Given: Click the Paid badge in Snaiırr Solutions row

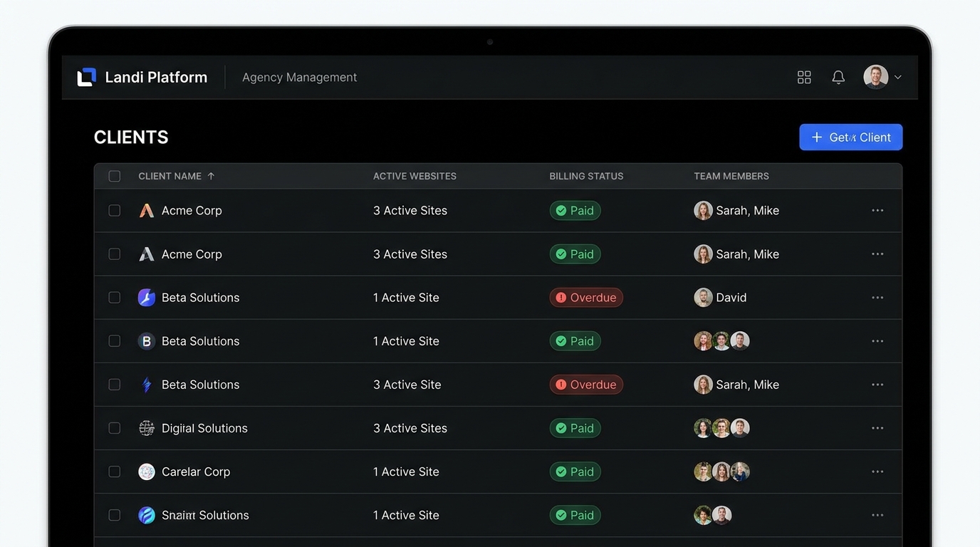Looking at the screenshot, I should click(x=575, y=515).
